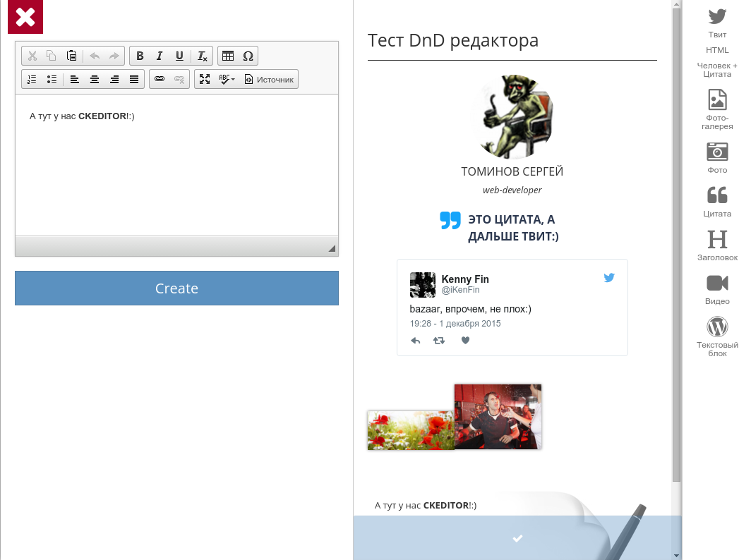Switch to Источник source view
The width and height of the screenshot is (751, 560).
click(x=269, y=80)
